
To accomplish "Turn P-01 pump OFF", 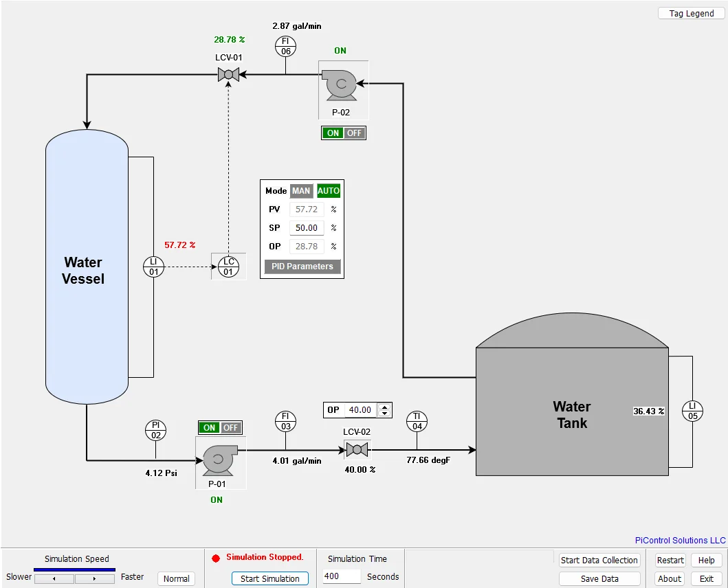I will (231, 427).
